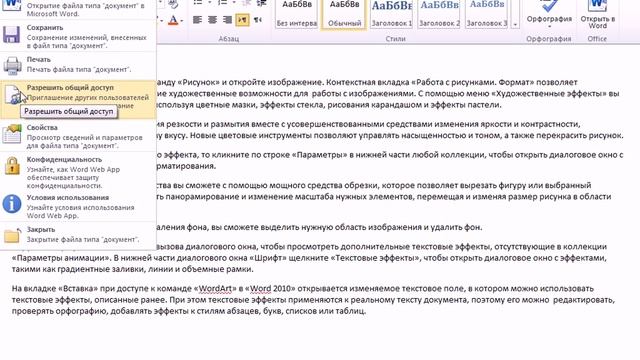Apply the Заголовок 3 style
Screen dimensions: 640x360
pyautogui.click(x=487, y=14)
